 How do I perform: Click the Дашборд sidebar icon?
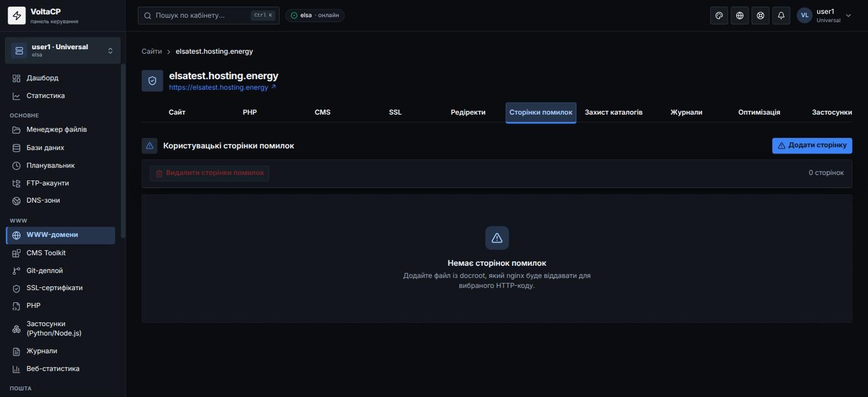click(17, 78)
